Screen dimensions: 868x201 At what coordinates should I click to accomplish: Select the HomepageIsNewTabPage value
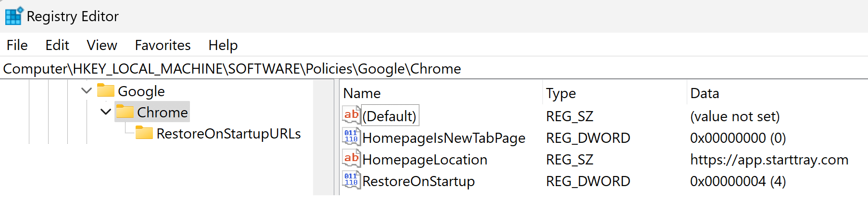point(444,138)
